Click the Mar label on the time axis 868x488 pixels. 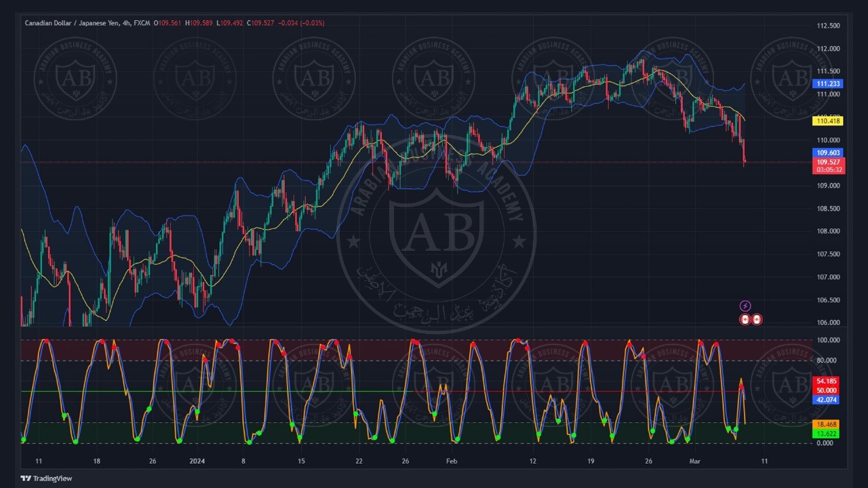pos(694,462)
